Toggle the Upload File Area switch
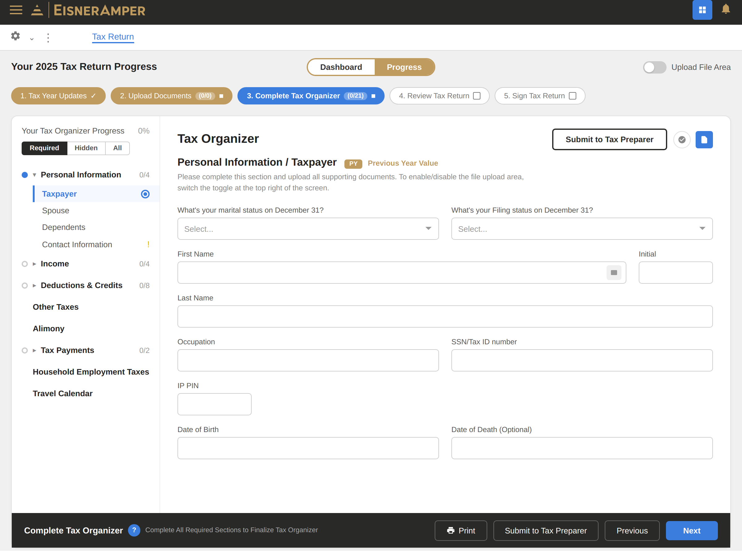 654,67
